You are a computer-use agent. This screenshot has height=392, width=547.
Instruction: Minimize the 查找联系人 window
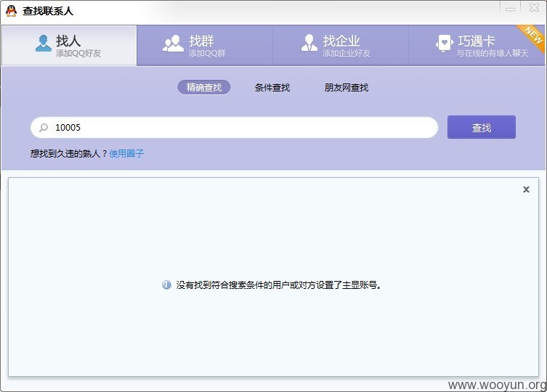(x=511, y=9)
